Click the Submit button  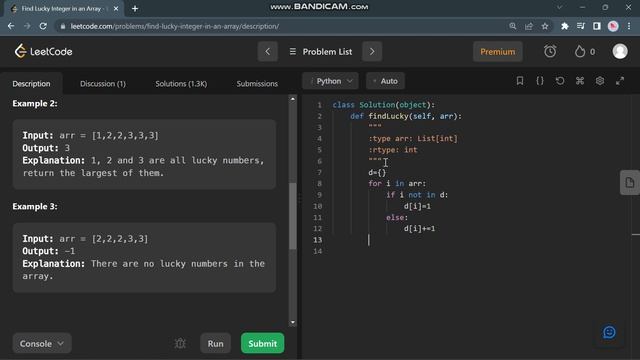tap(262, 343)
